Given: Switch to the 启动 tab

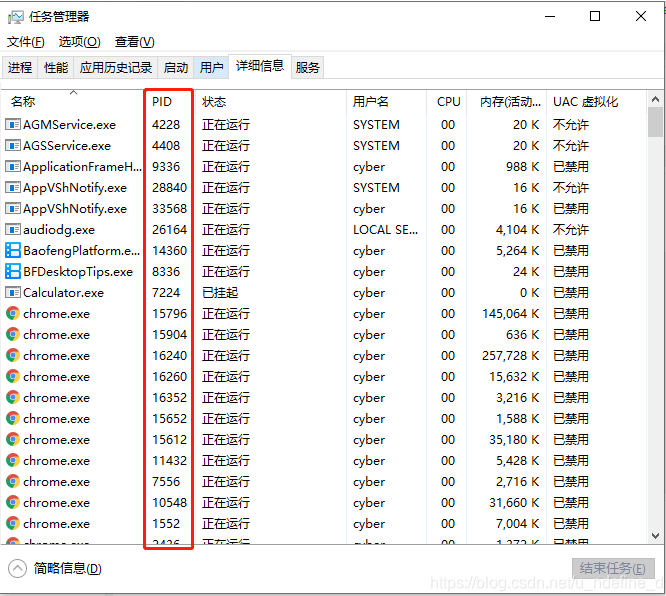Looking at the screenshot, I should [x=176, y=68].
